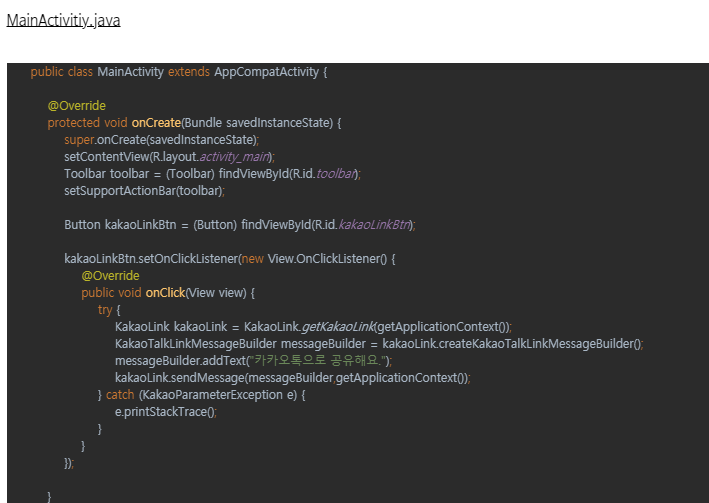Click the setSupportActionBar(toolbar) line
Screen dimensions: 709x503
pyautogui.click(x=144, y=191)
